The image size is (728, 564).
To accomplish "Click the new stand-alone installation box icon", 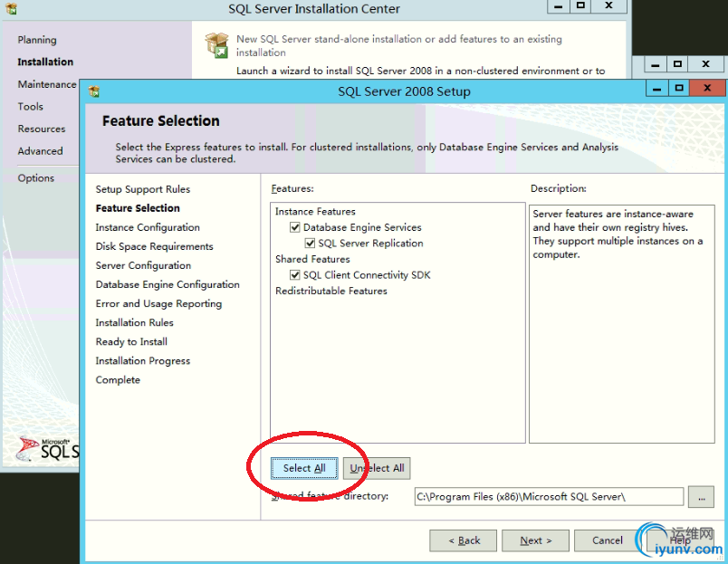I will (x=216, y=45).
